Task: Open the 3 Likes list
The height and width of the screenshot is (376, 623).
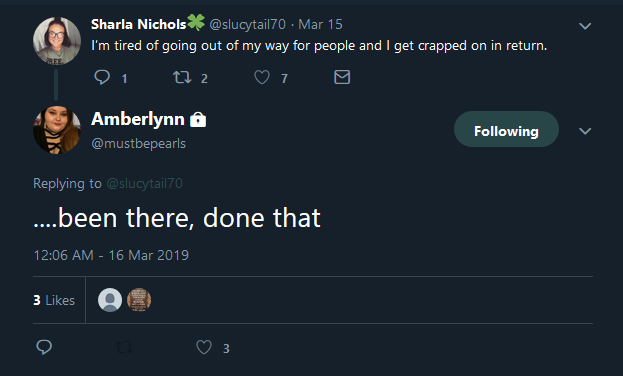Action: click(x=54, y=300)
